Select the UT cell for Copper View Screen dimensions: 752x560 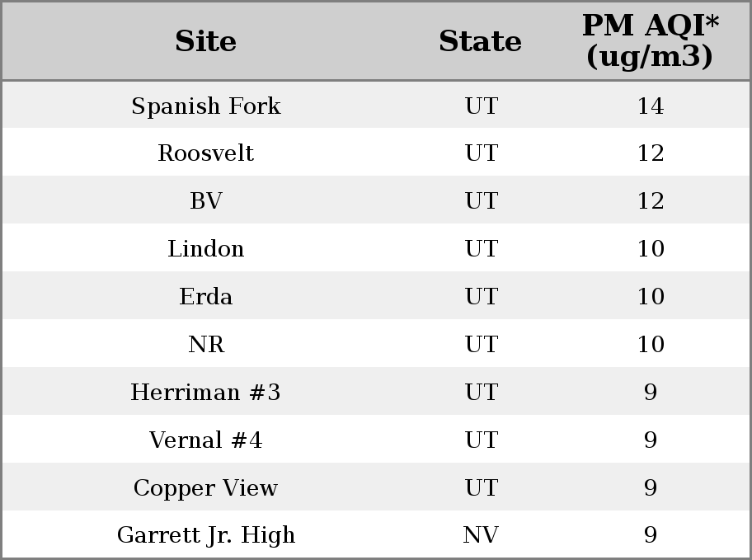point(482,487)
